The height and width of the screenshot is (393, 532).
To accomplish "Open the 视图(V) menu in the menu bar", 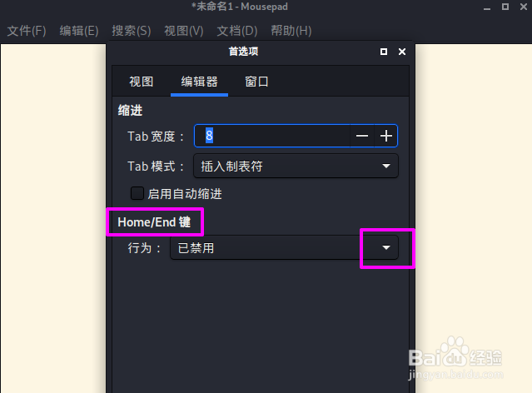I will [x=184, y=31].
